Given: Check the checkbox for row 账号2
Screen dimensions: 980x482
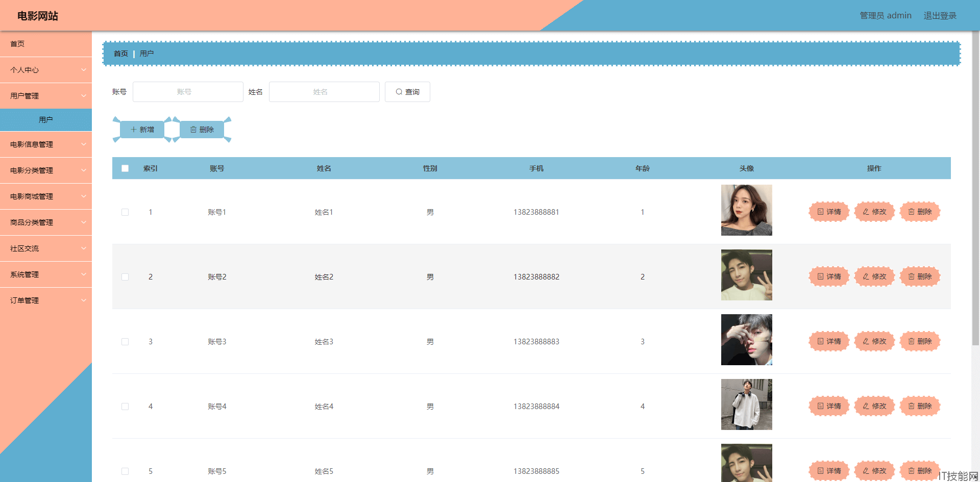Looking at the screenshot, I should [x=125, y=277].
